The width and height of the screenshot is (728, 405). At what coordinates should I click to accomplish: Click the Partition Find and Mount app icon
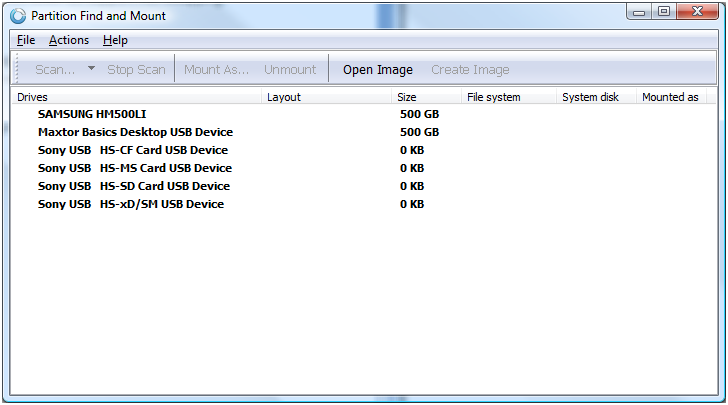[x=18, y=16]
